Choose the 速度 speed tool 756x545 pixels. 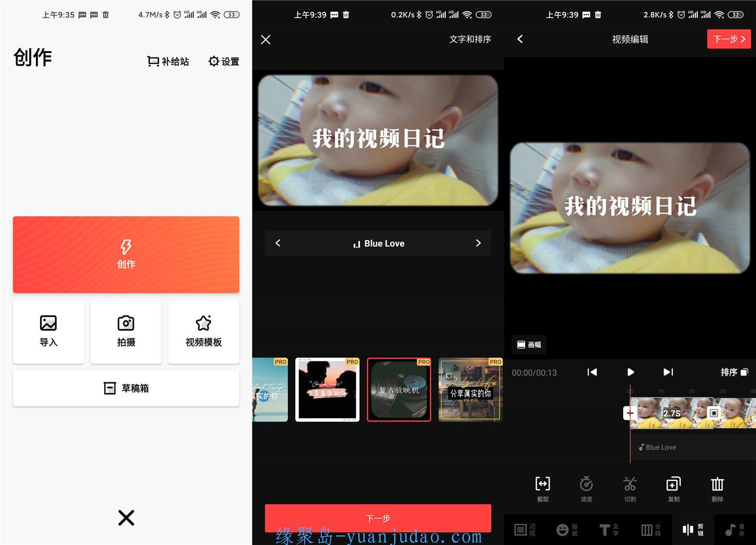pyautogui.click(x=586, y=489)
